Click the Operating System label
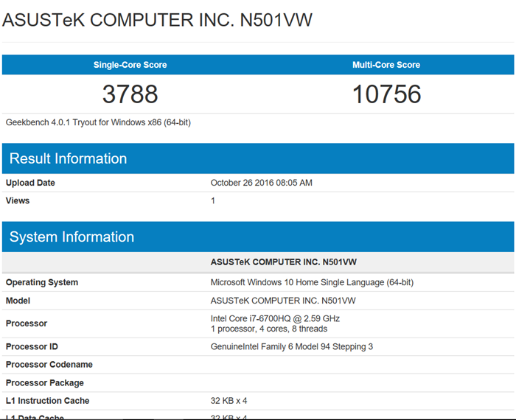Viewport: 516px width, 420px height. [x=42, y=282]
